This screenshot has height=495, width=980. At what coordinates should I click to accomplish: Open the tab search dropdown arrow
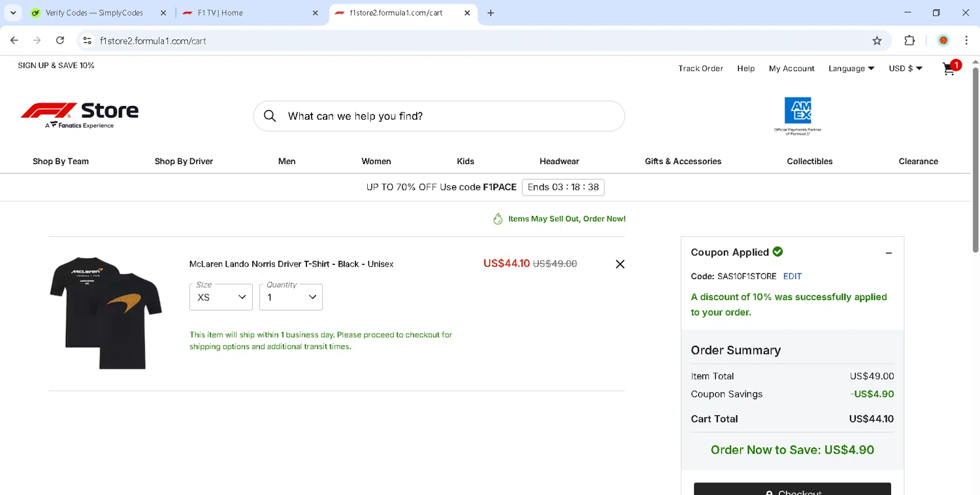point(12,13)
